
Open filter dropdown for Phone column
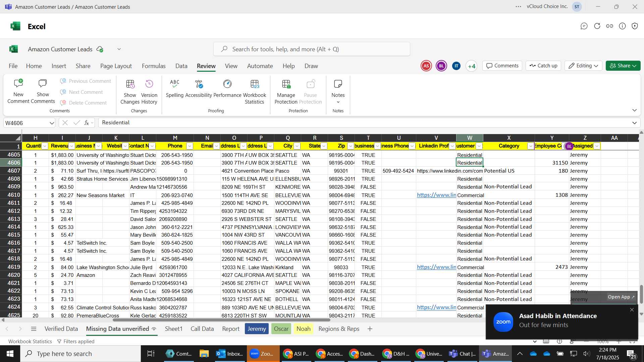190,146
